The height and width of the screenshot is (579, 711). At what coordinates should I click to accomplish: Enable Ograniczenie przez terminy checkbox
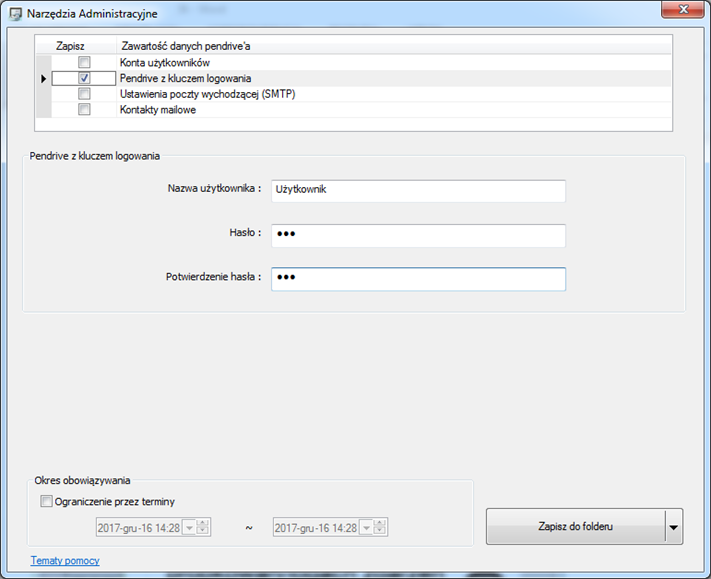pos(46,501)
